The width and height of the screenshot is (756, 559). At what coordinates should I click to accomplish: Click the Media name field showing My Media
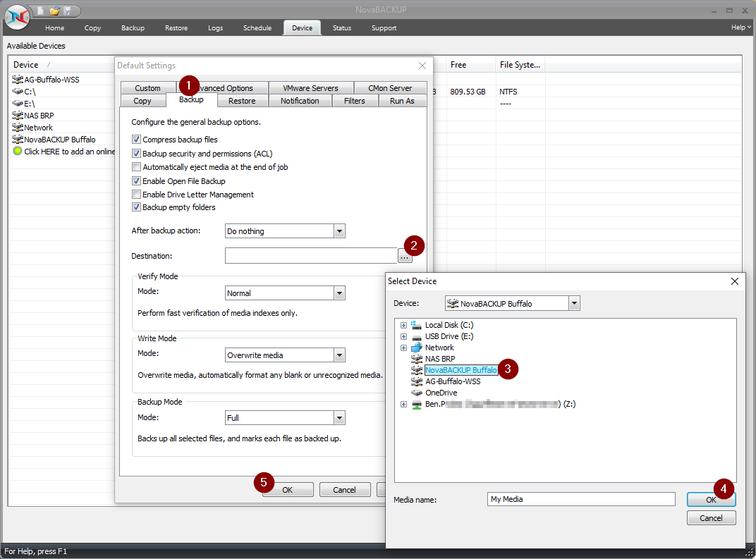click(x=581, y=499)
